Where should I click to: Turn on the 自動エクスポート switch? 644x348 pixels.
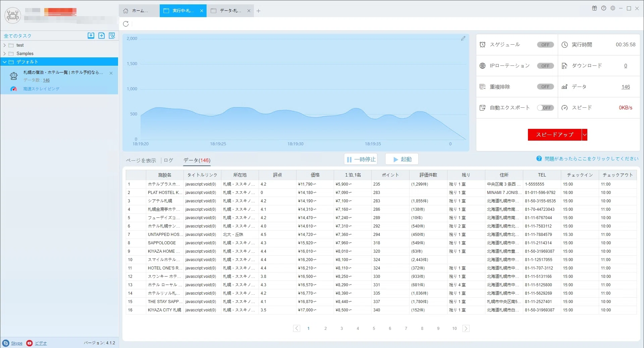coord(545,108)
